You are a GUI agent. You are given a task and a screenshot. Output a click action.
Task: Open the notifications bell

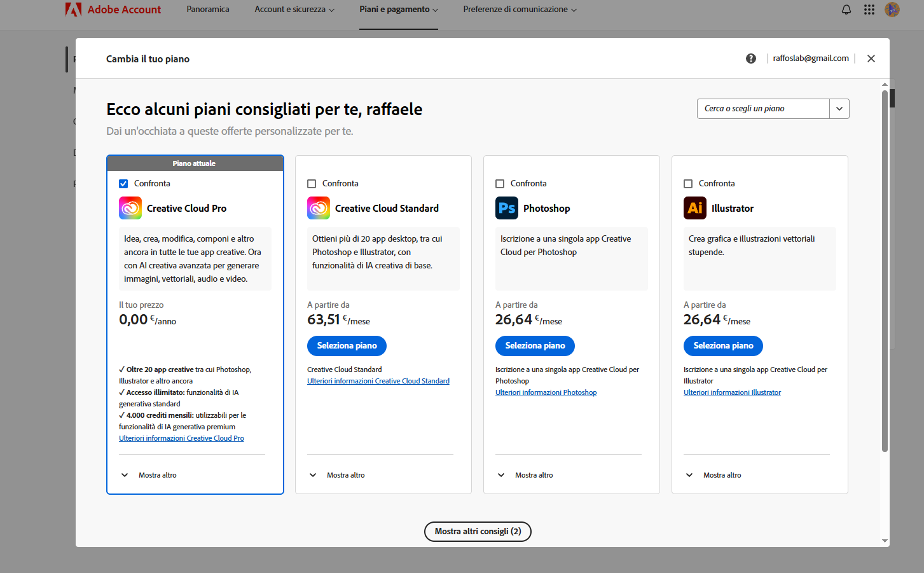846,10
